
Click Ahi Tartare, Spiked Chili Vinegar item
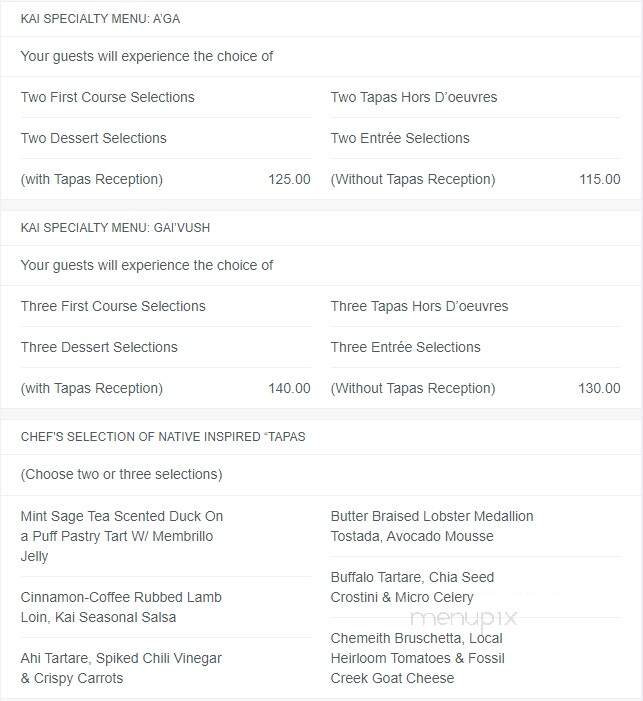(x=121, y=668)
